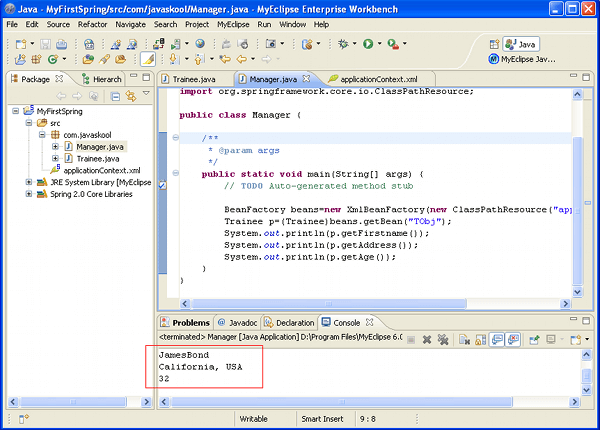
Task: Select the Java perspective button
Action: [x=521, y=44]
